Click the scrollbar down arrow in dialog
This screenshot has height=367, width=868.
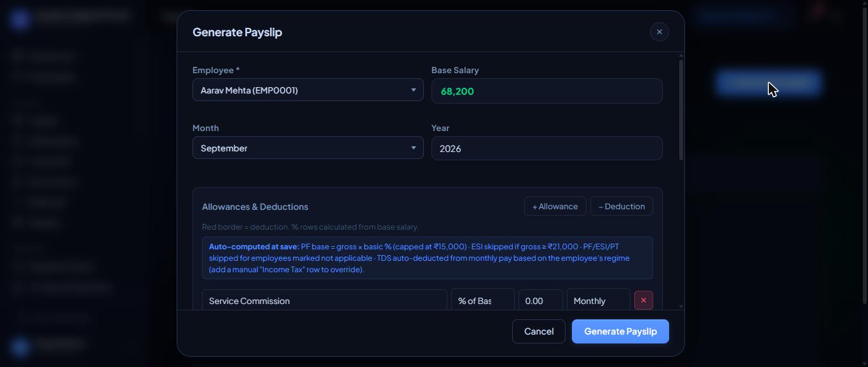click(x=681, y=307)
